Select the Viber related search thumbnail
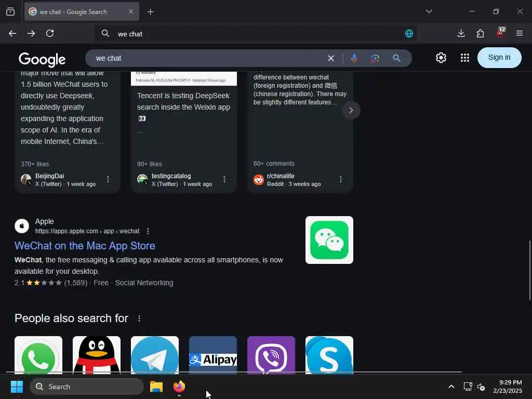532x399 pixels. tap(271, 355)
